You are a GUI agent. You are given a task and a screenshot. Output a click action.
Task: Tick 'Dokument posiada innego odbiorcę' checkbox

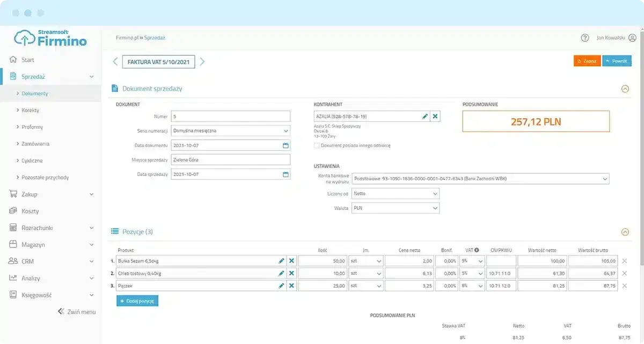pos(317,145)
